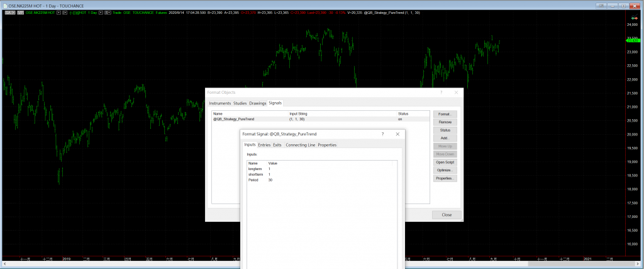Switch to the Instruments tab
Viewport: 644px width, 269px height.
coord(219,103)
